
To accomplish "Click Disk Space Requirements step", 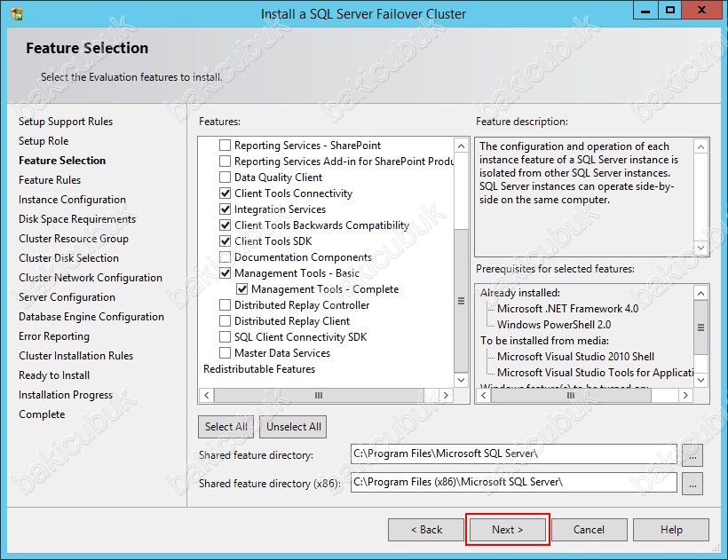I will click(77, 219).
